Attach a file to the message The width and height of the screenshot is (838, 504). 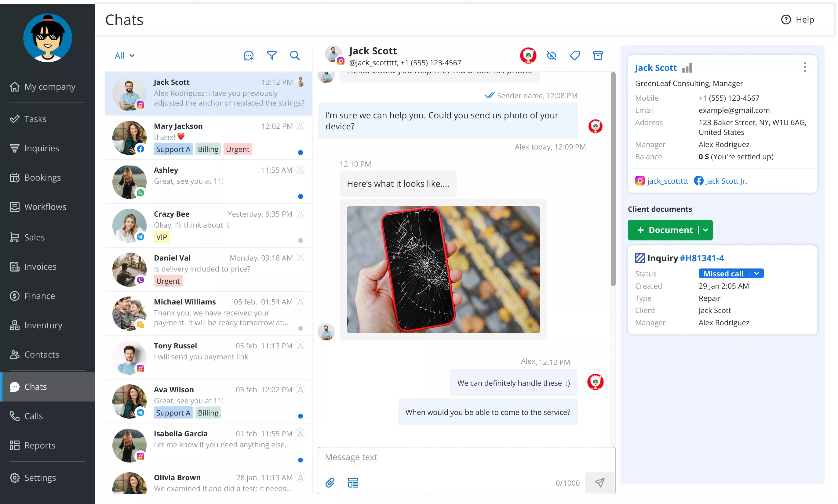[330, 482]
